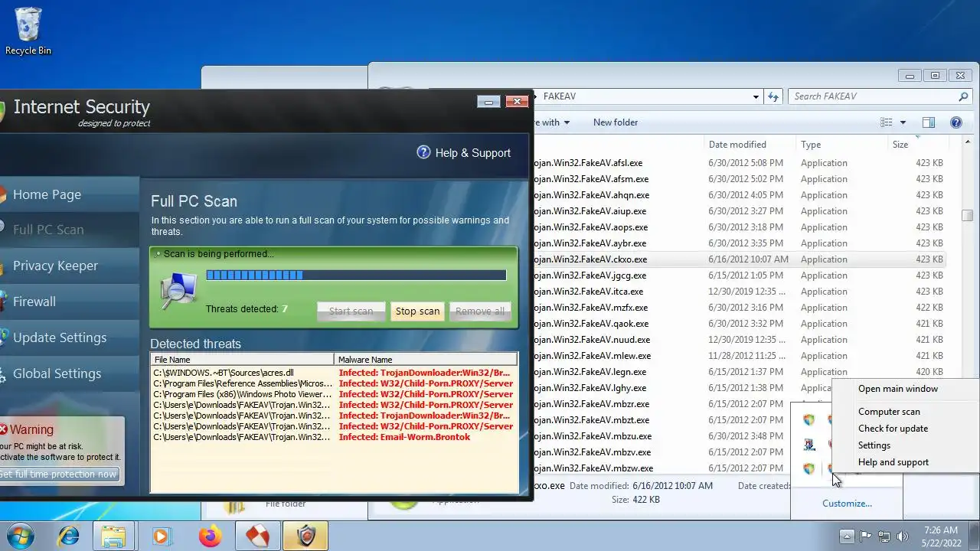Sort threats by File Name column header
The width and height of the screenshot is (980, 551).
pyautogui.click(x=243, y=360)
